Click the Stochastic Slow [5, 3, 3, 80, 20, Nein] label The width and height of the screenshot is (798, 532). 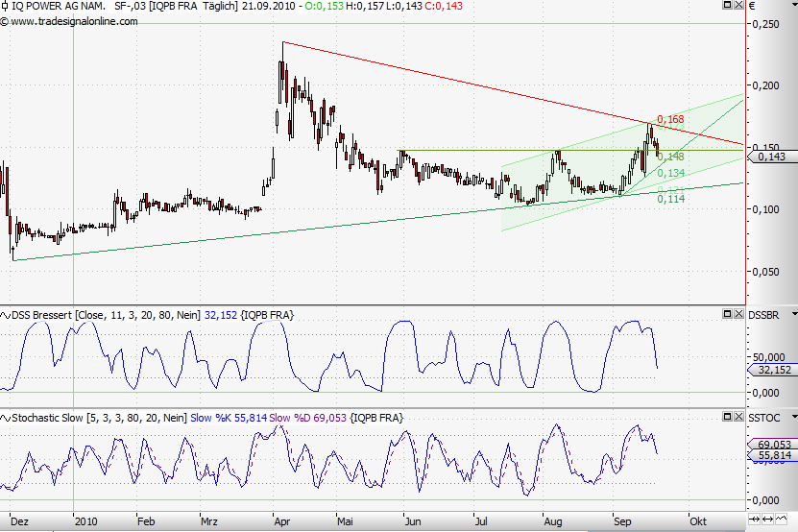(99, 418)
